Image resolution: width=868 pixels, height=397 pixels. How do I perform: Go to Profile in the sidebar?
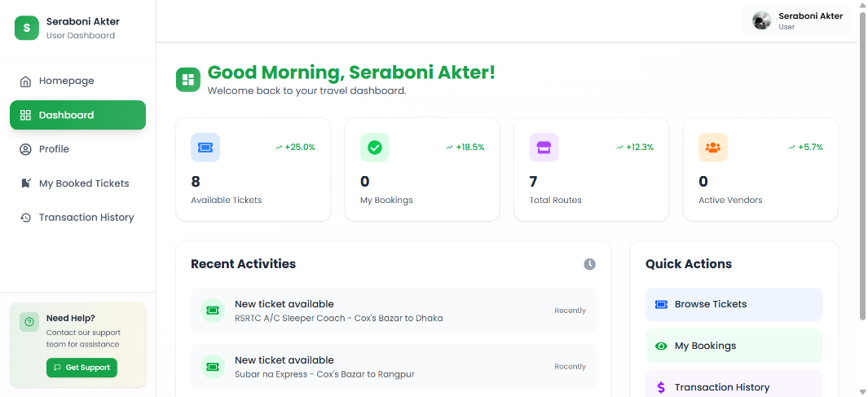pyautogui.click(x=54, y=149)
